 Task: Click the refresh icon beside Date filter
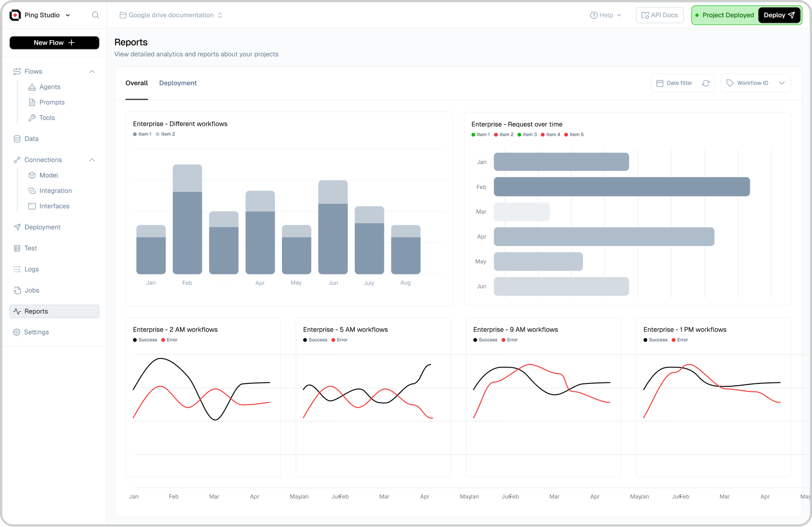pos(706,83)
